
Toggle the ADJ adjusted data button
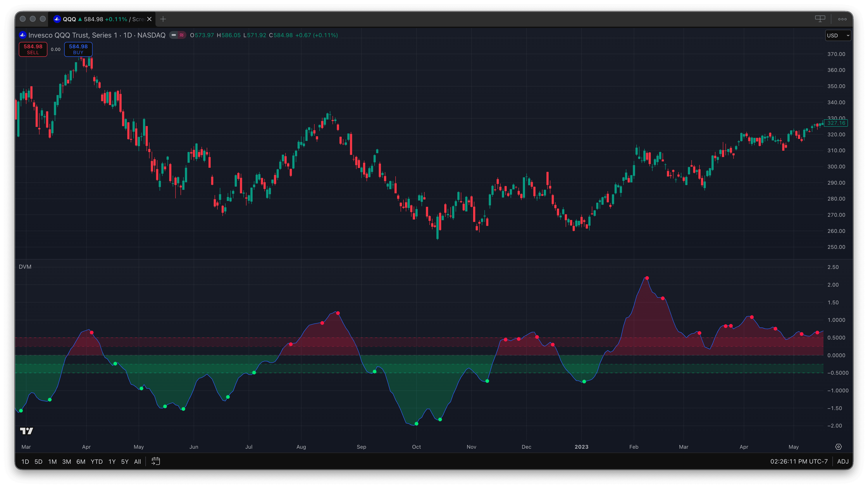(842, 461)
